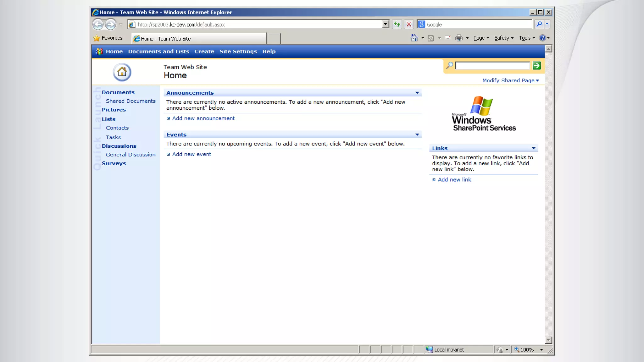Open the Site Settings menu item
Image resolution: width=644 pixels, height=362 pixels.
click(238, 52)
